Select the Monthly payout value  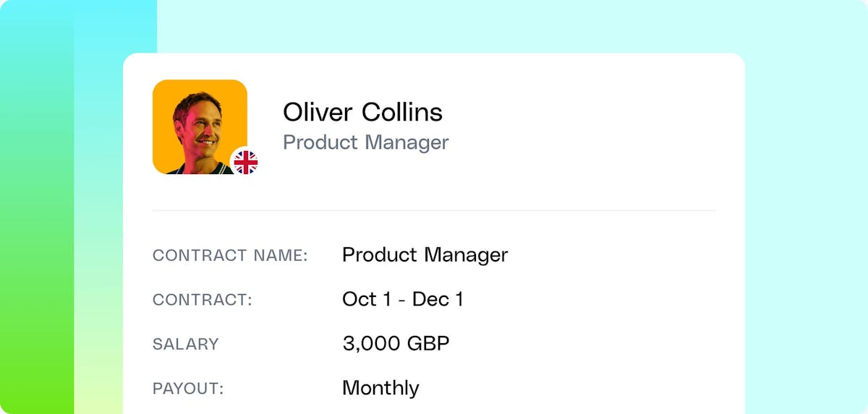(x=380, y=388)
